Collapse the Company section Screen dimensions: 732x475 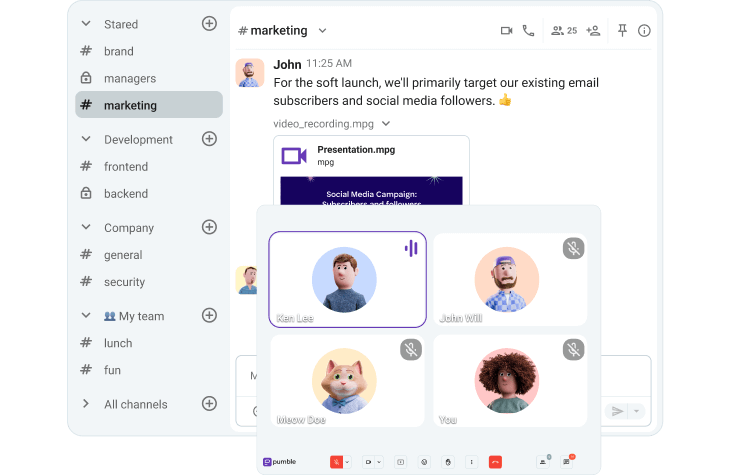86,227
